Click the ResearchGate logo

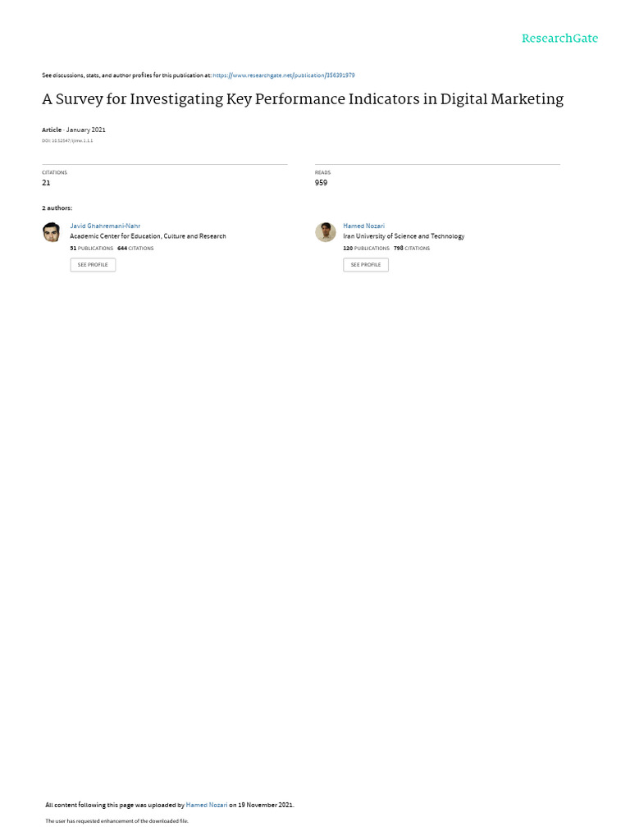(x=559, y=39)
